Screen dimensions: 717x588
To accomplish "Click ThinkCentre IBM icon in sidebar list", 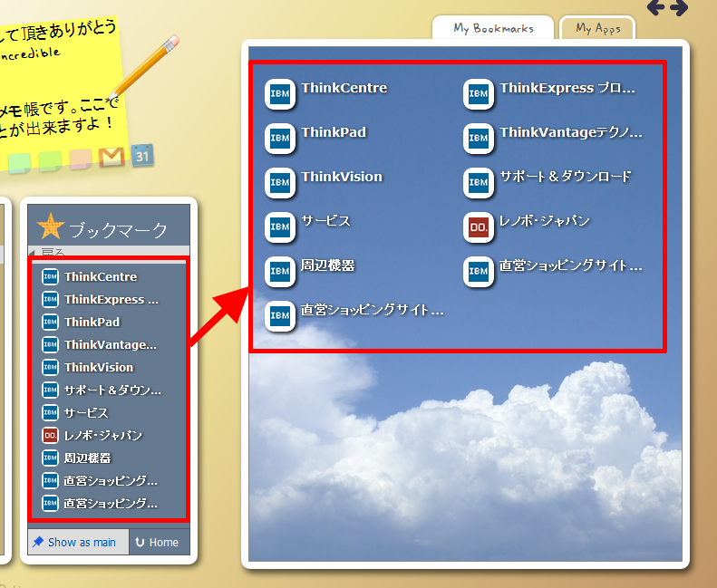I will (50, 276).
